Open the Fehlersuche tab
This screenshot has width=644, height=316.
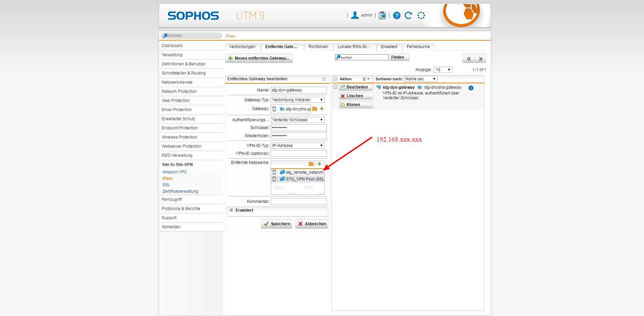(418, 47)
